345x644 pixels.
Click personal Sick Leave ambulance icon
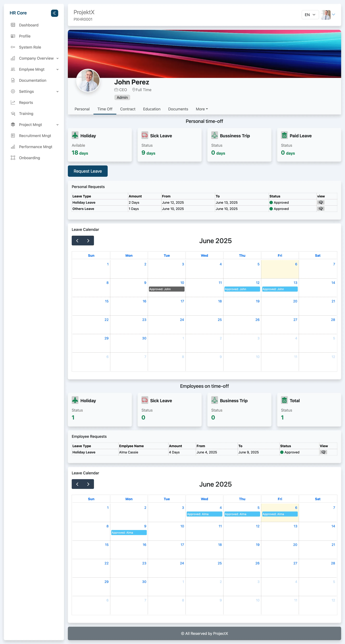pos(145,135)
